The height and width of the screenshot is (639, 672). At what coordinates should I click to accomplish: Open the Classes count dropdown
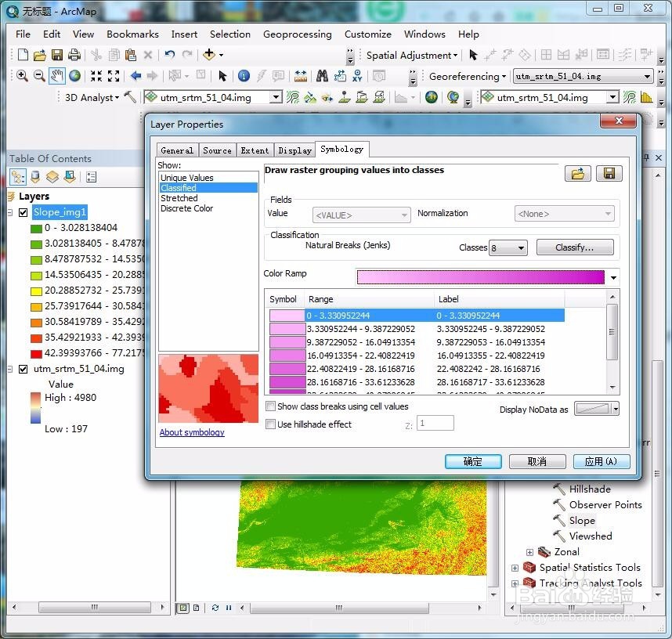521,247
